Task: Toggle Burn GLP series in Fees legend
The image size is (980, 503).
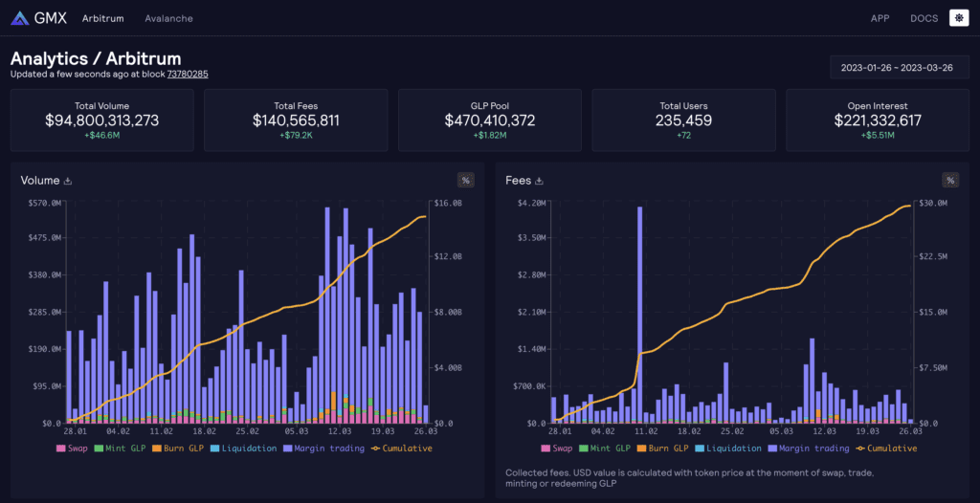Action: (666, 448)
